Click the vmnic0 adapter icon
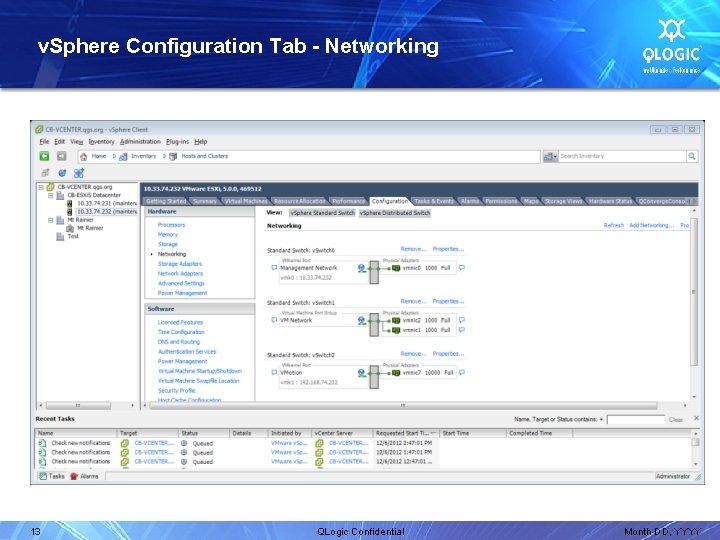This screenshot has width=720, height=540. coord(396,268)
